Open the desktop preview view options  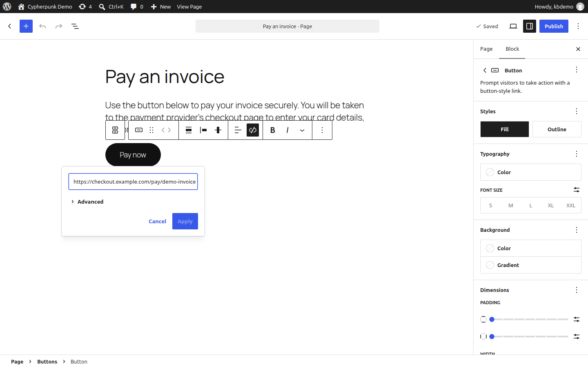pos(513,26)
